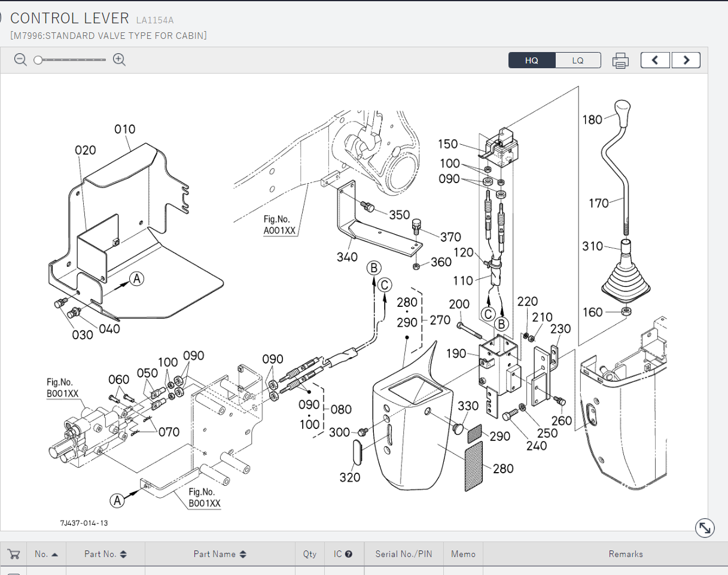Screen dimensions: 728x575
Task: Click the zoom in magnifier icon
Action: (x=120, y=60)
